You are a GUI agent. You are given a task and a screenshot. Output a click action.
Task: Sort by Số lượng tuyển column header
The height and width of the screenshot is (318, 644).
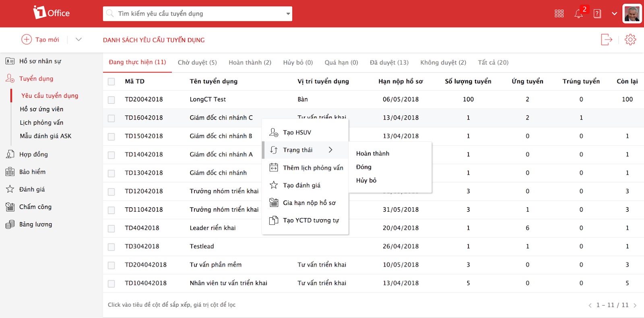coord(468,81)
